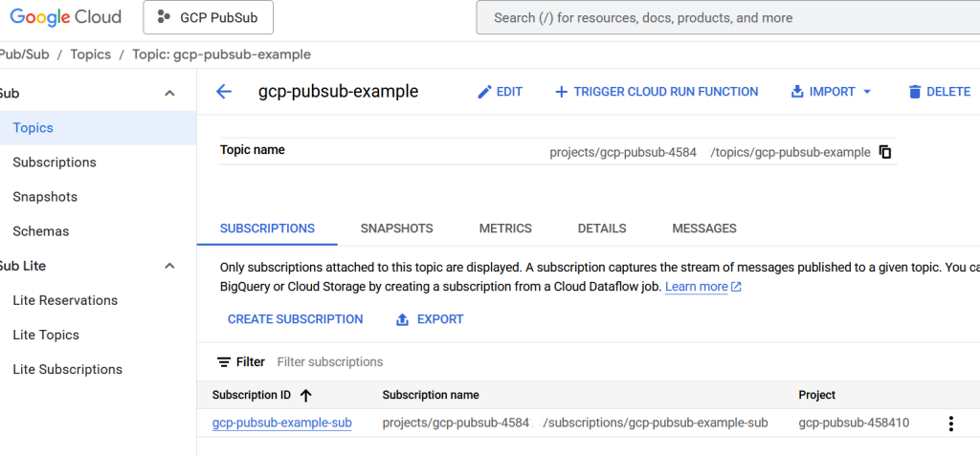Open the Metrics tab
Viewport: 980px width, 457px height.
click(x=505, y=228)
